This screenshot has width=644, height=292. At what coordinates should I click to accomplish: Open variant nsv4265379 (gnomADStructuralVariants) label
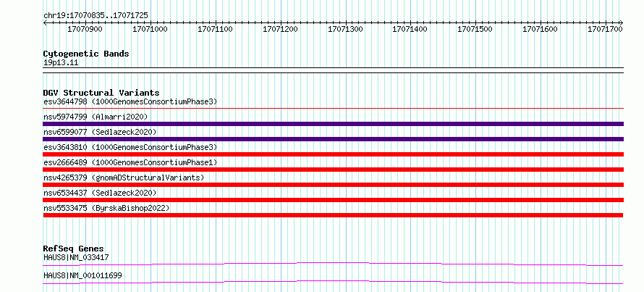[124, 178]
